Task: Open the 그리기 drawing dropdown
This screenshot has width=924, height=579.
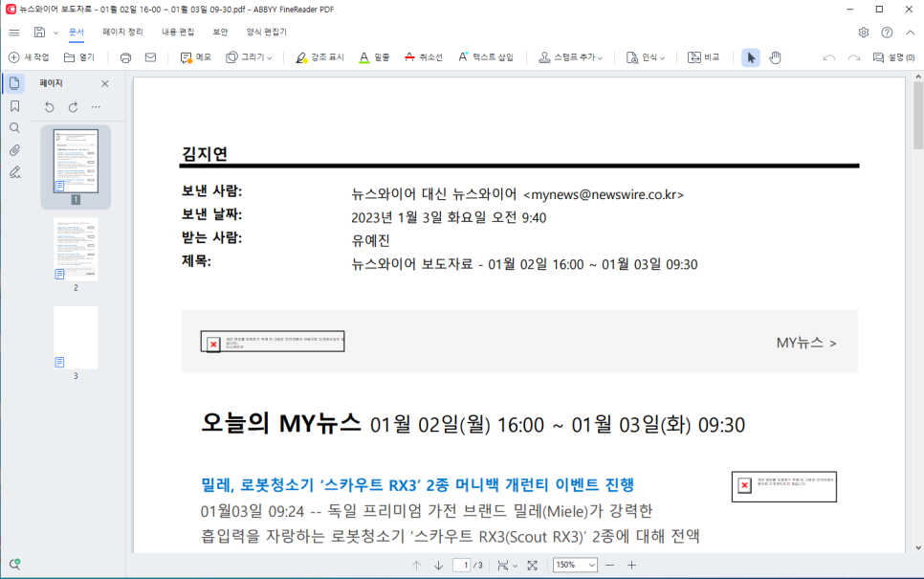Action: [250, 57]
